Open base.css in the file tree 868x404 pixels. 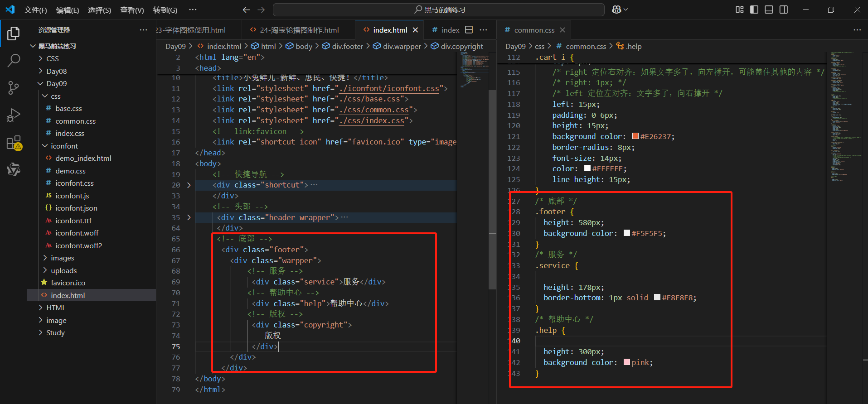(x=68, y=109)
